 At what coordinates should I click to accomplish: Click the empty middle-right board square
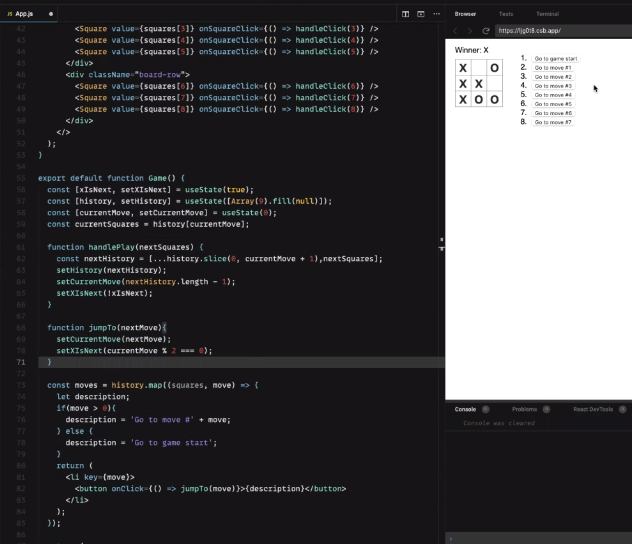click(495, 83)
